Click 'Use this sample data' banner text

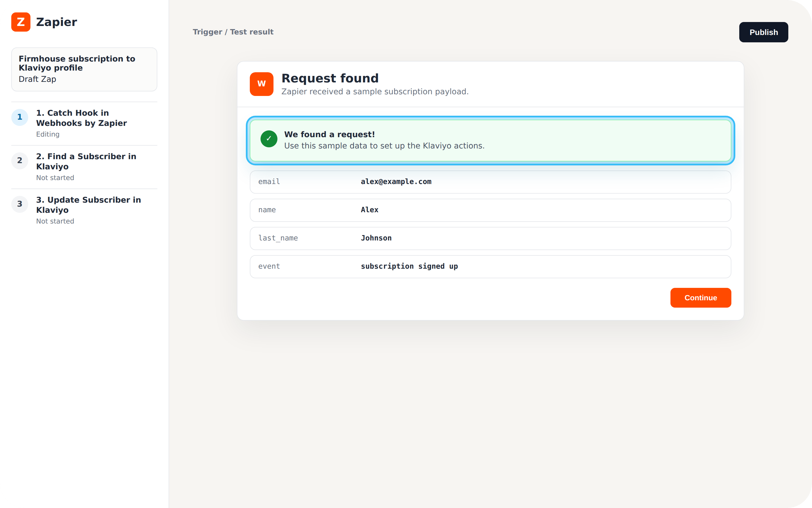click(x=384, y=146)
